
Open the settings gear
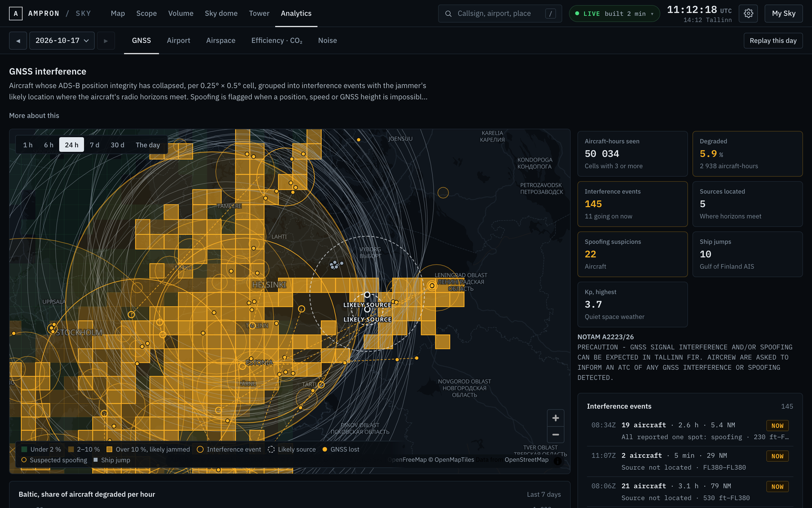click(x=749, y=13)
